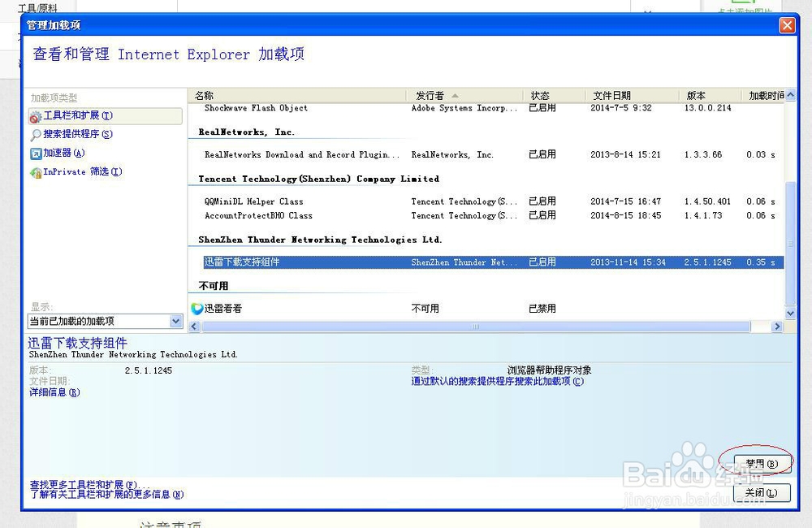The image size is (812, 528).
Task: Click 已禁用 status of 迅雷看看
Action: [x=542, y=309]
